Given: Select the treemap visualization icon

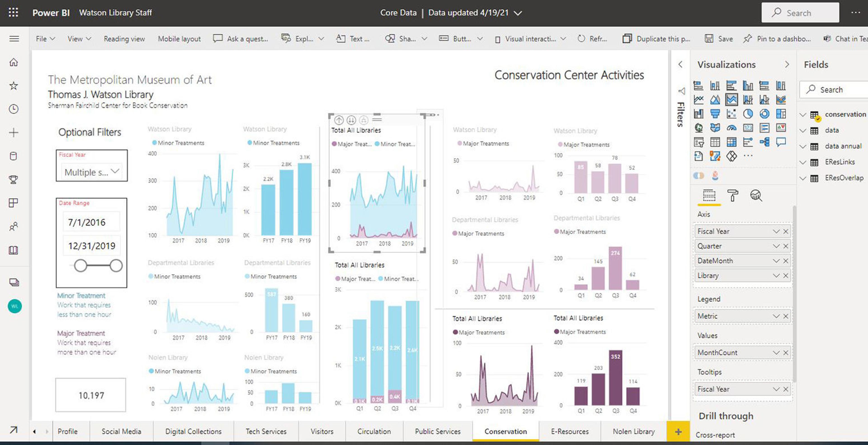Looking at the screenshot, I should click(781, 114).
